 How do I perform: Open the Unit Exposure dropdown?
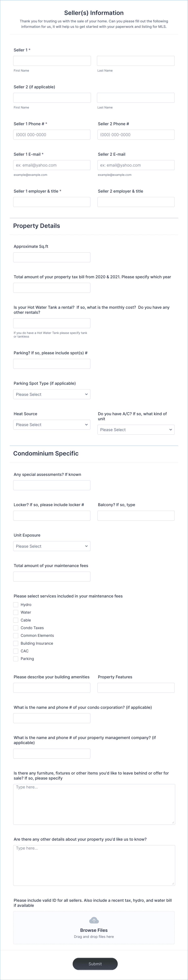point(52,546)
